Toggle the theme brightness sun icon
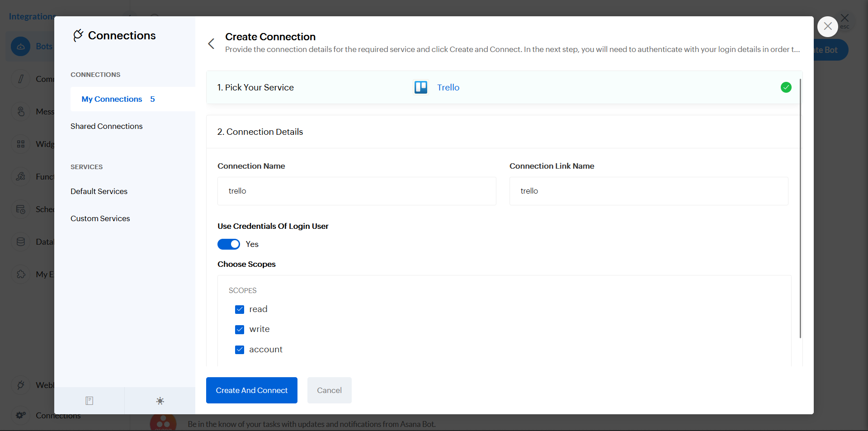The height and width of the screenshot is (431, 868). click(x=160, y=401)
